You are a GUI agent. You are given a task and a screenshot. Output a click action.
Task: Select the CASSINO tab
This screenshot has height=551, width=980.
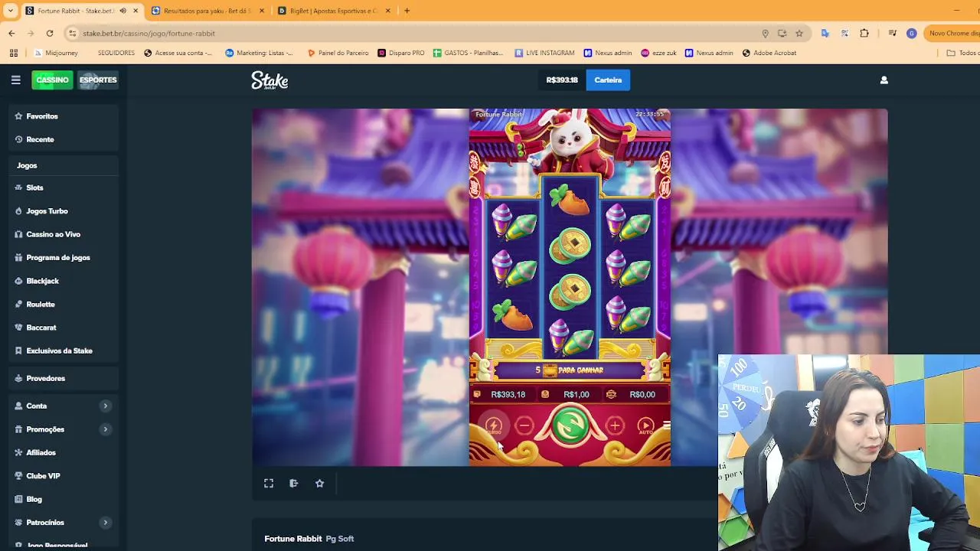click(x=52, y=80)
